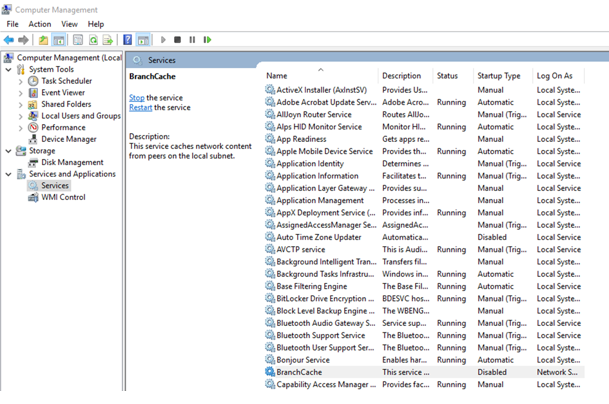The image size is (609, 404).
Task: Click the Export List toolbar icon
Action: 108,40
